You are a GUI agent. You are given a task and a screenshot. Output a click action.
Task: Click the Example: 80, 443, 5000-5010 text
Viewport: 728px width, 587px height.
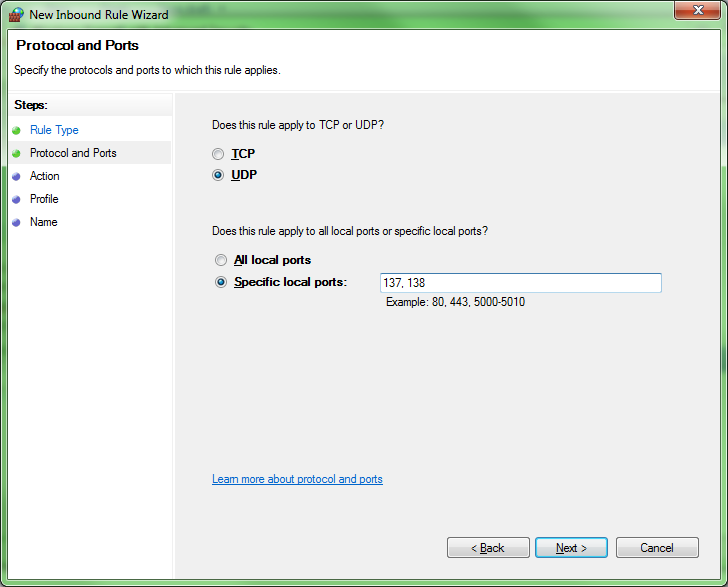click(455, 302)
